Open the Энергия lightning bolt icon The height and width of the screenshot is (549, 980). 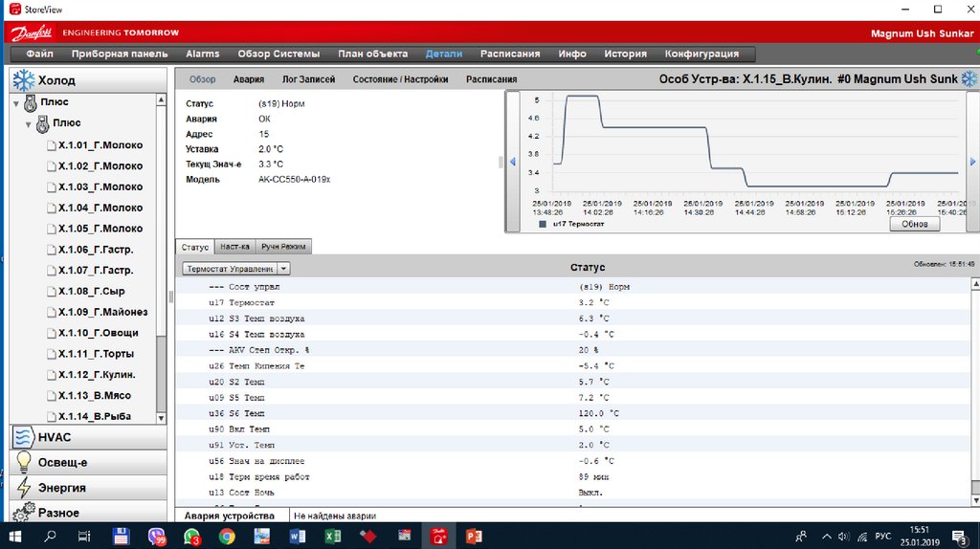pyautogui.click(x=23, y=488)
